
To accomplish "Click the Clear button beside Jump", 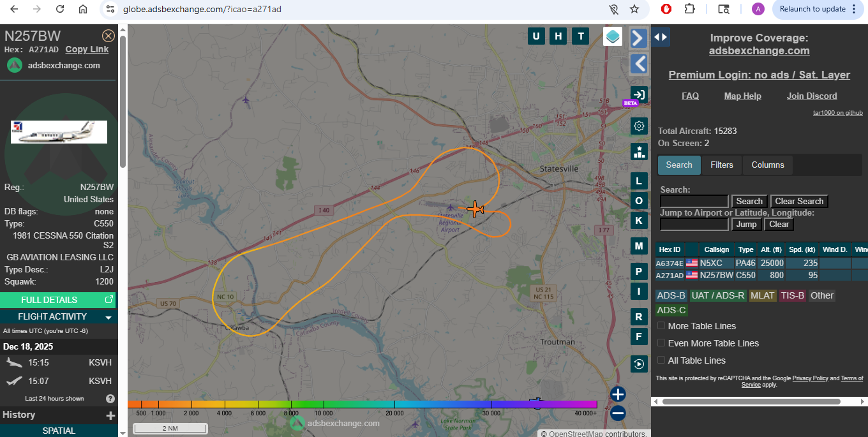I will click(x=779, y=224).
